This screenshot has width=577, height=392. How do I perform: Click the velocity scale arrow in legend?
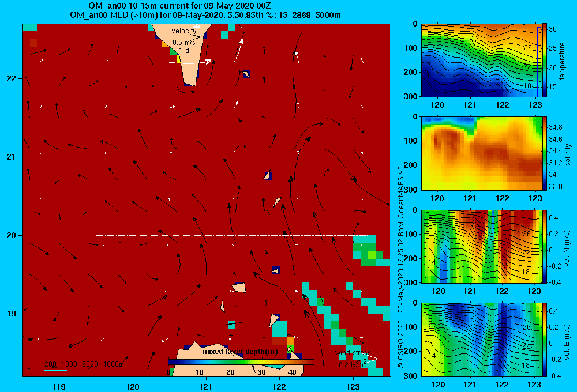tap(185, 37)
